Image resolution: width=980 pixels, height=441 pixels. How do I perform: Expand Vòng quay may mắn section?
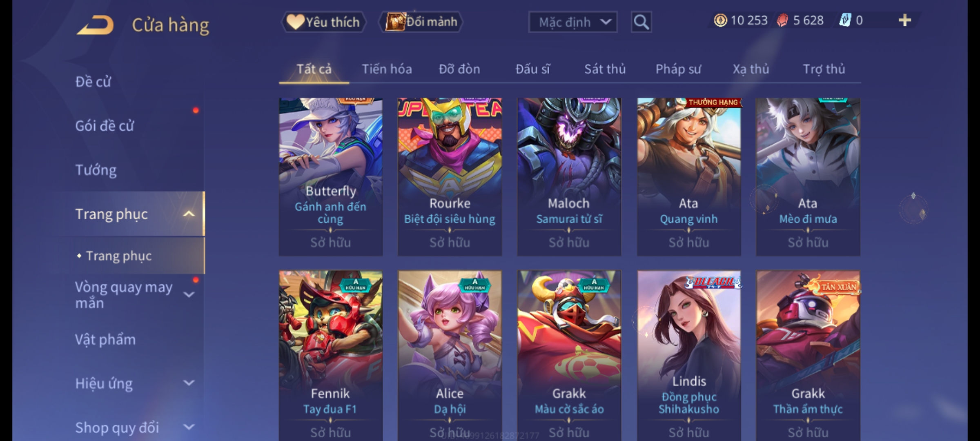pos(189,294)
